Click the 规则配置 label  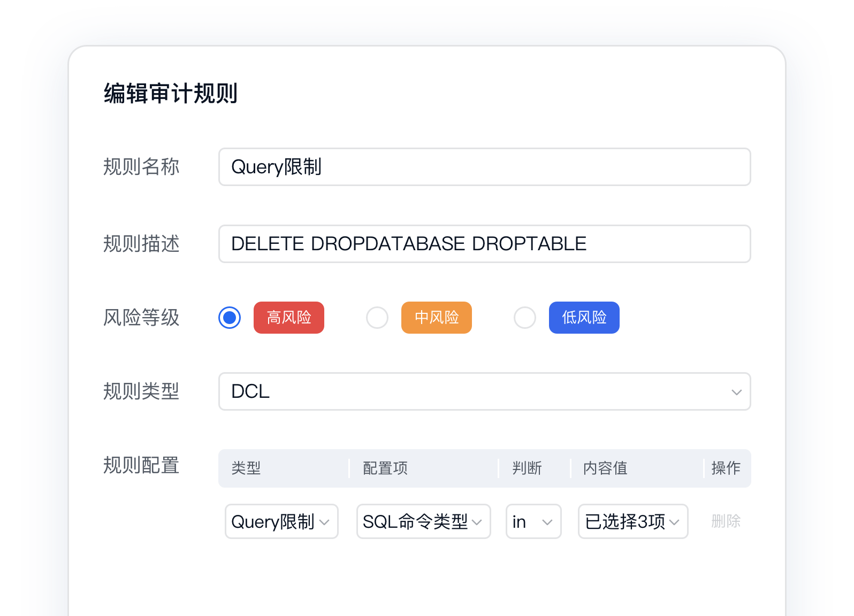pyautogui.click(x=141, y=465)
